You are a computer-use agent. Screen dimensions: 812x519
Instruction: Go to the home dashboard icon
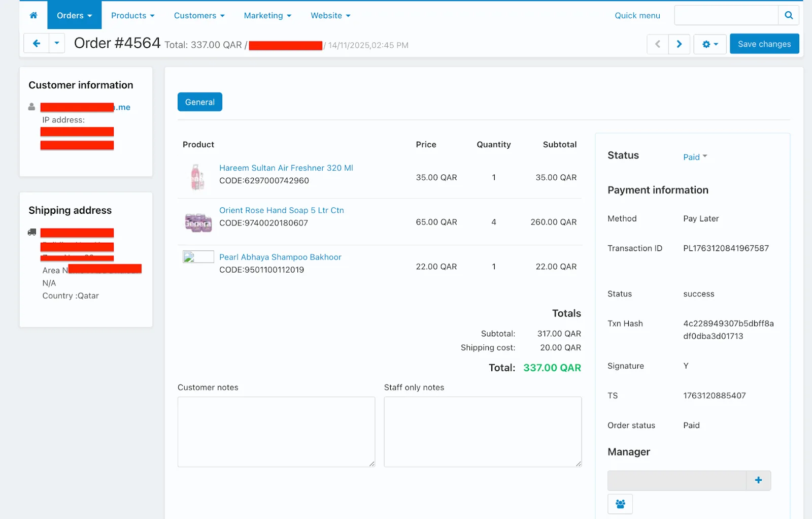33,15
